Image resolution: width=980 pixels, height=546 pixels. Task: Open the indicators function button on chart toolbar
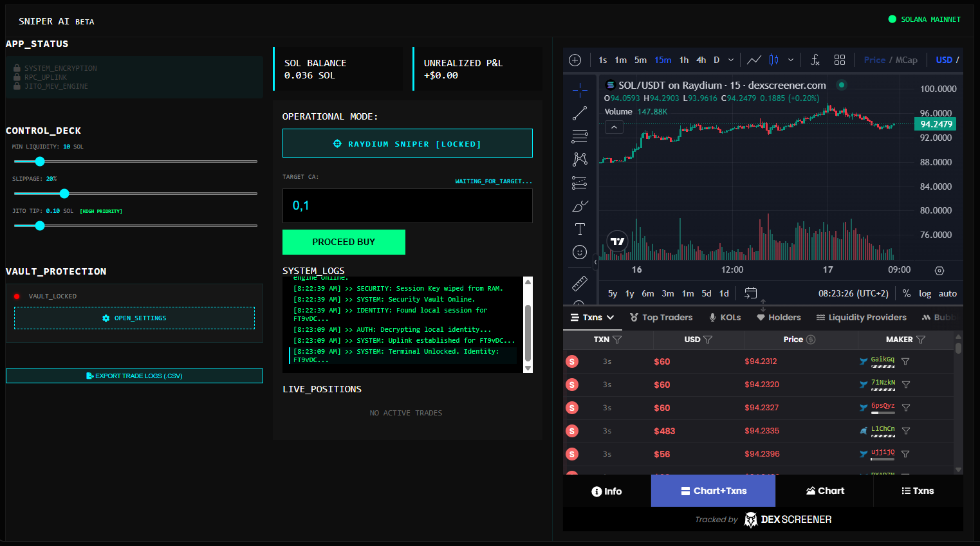815,59
